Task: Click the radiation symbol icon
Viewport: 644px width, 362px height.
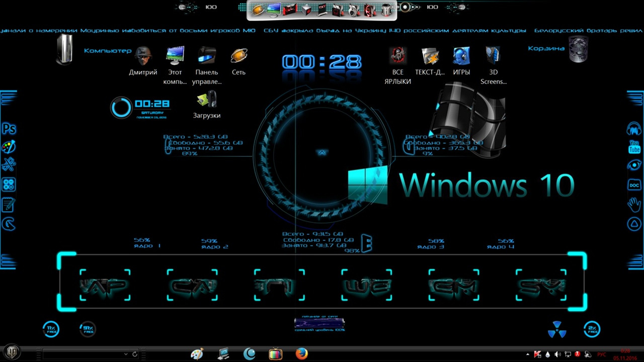Action: coord(556,330)
